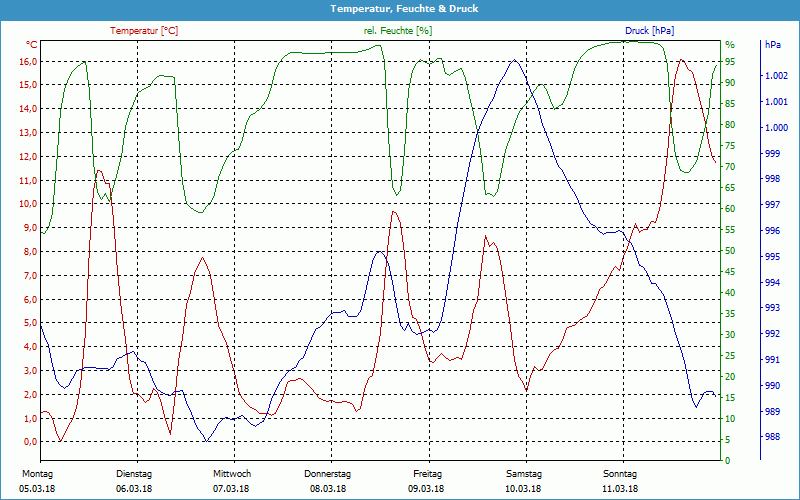Select the Samstag day label
Image resolution: width=800 pixels, height=500 pixels.
pyautogui.click(x=523, y=474)
